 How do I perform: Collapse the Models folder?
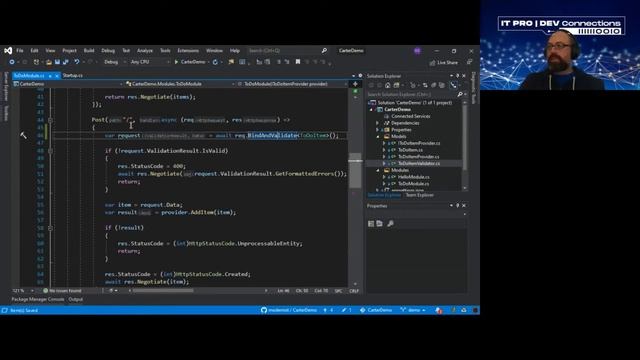[378, 136]
